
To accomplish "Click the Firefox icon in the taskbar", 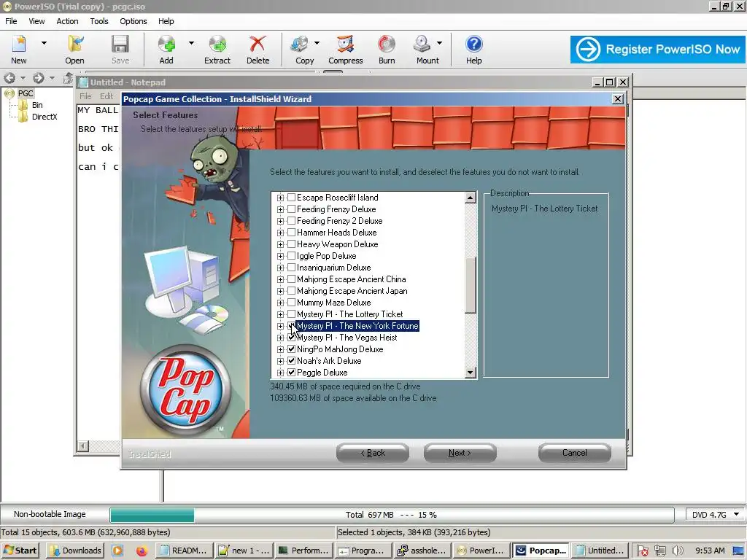I will point(141,551).
